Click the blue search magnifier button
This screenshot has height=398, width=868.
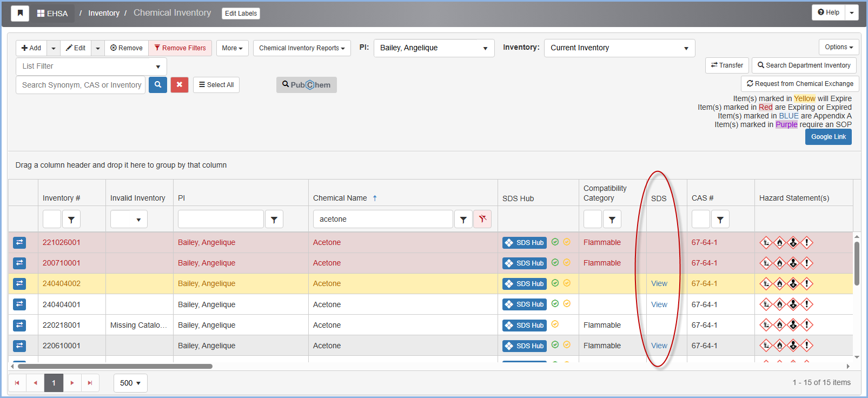click(x=158, y=85)
